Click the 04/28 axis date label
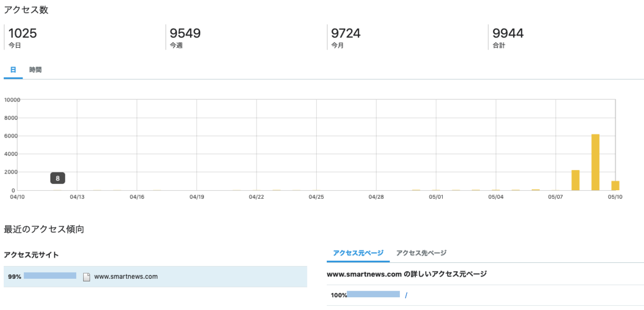This screenshot has height=310, width=644. click(376, 197)
